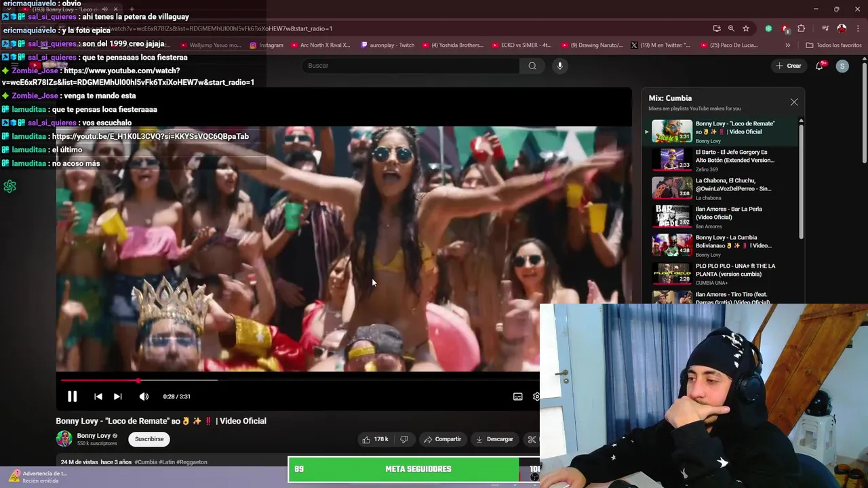Click the #Cumbia hashtag
Image resolution: width=868 pixels, height=488 pixels.
click(x=146, y=462)
